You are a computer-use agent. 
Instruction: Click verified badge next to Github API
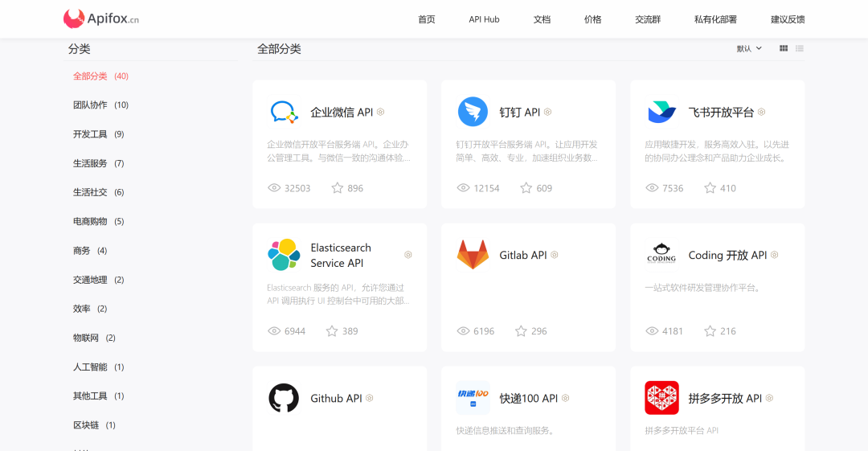pos(369,398)
